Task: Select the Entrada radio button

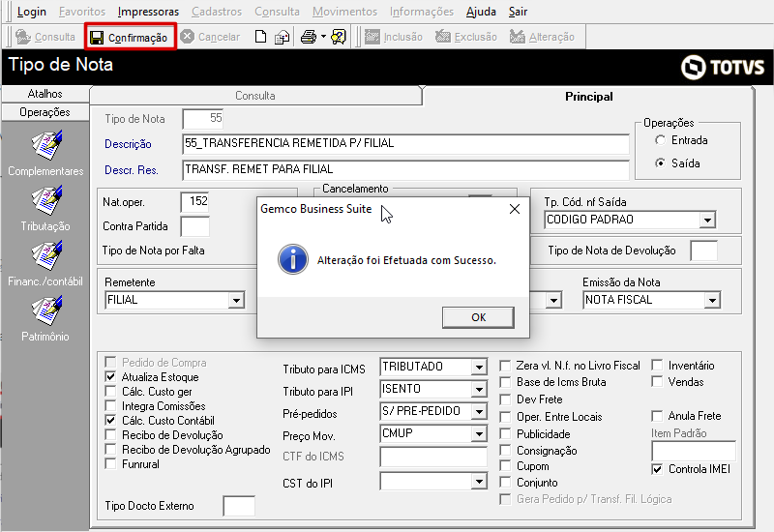Action: coord(660,140)
